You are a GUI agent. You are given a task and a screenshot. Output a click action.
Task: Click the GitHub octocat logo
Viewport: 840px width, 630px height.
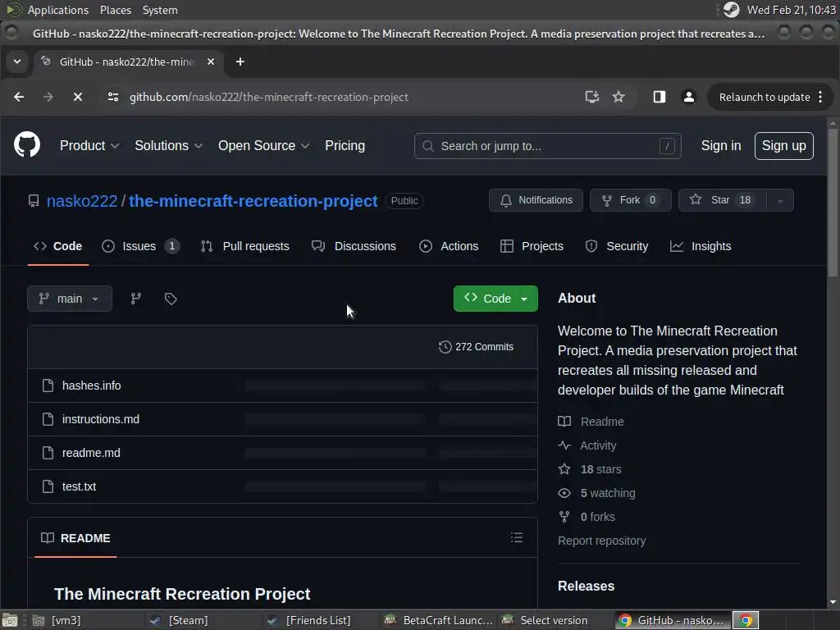click(x=27, y=144)
